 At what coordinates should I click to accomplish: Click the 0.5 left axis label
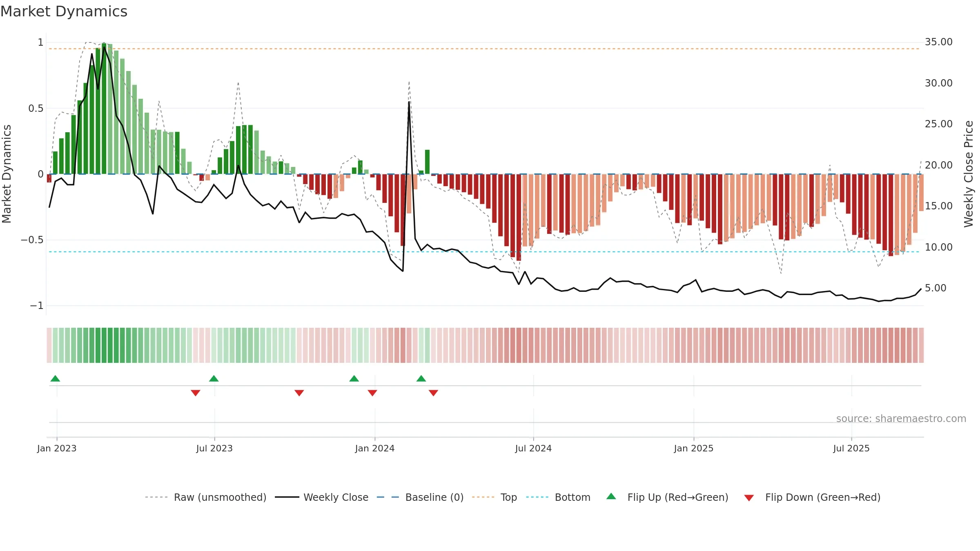coord(36,109)
